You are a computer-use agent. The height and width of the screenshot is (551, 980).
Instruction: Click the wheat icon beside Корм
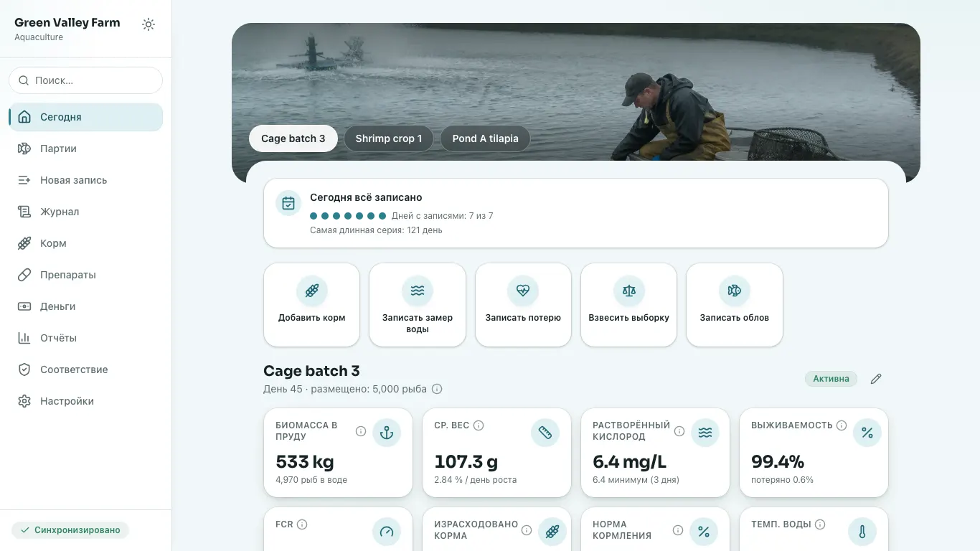click(x=24, y=243)
